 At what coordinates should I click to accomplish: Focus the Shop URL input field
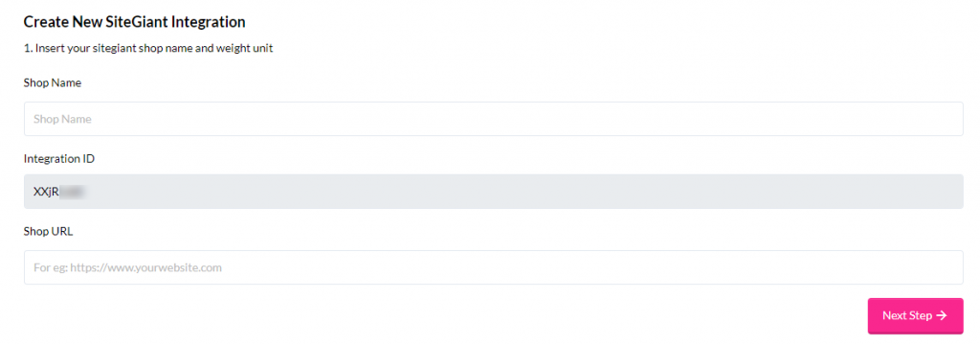(x=493, y=267)
